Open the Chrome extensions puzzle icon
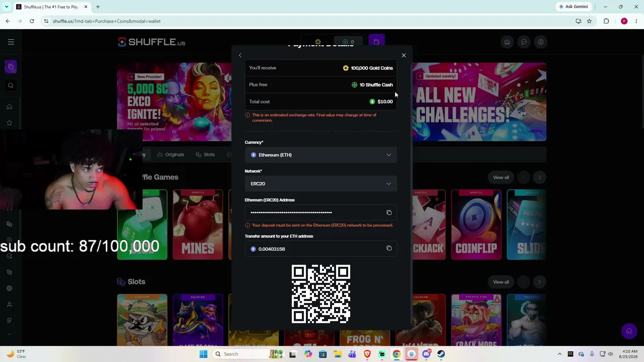This screenshot has width=644, height=362. click(606, 21)
